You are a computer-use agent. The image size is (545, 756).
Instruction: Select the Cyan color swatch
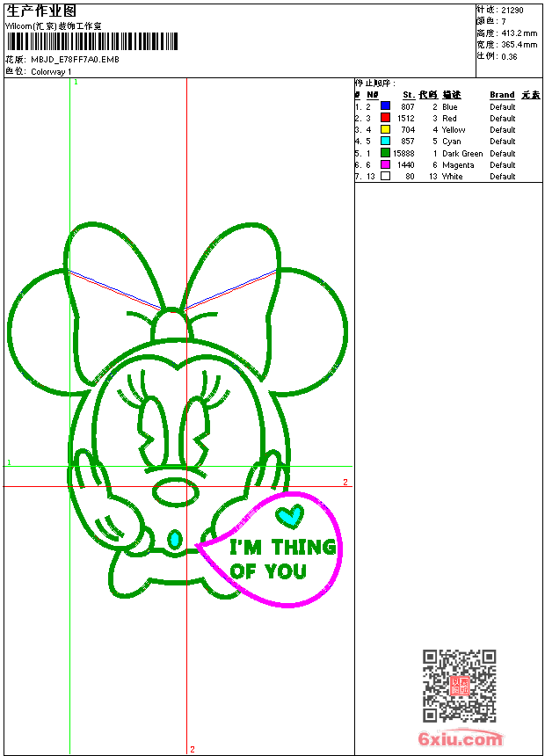point(385,141)
